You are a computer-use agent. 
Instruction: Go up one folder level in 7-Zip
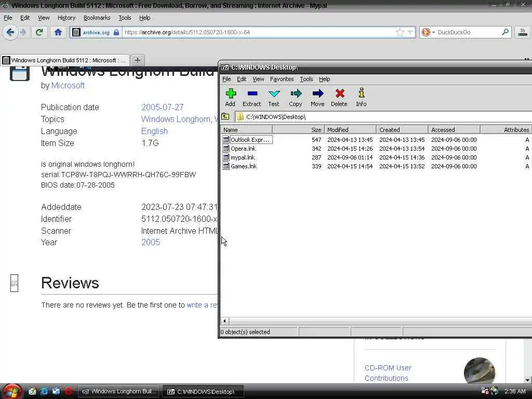(x=225, y=117)
